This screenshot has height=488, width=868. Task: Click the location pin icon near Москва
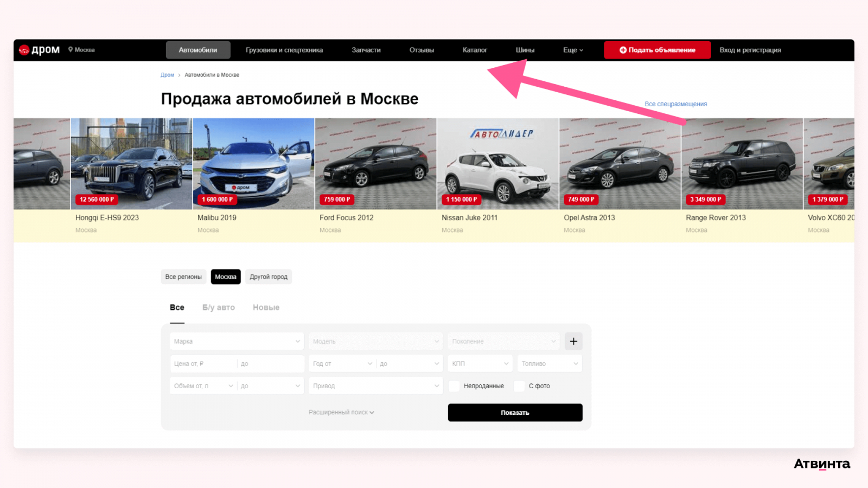(71, 50)
